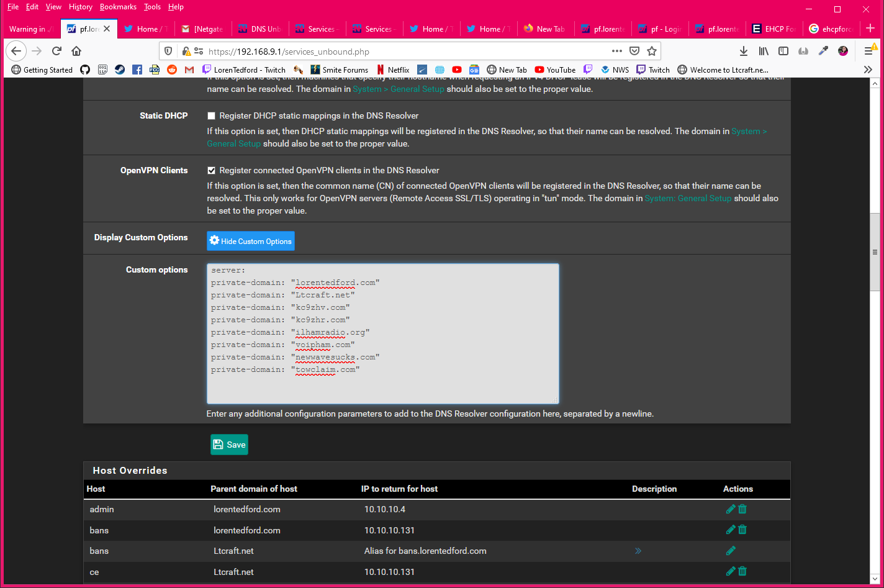Open the Bookmarks menu
Screen dimensions: 884x588
point(117,7)
